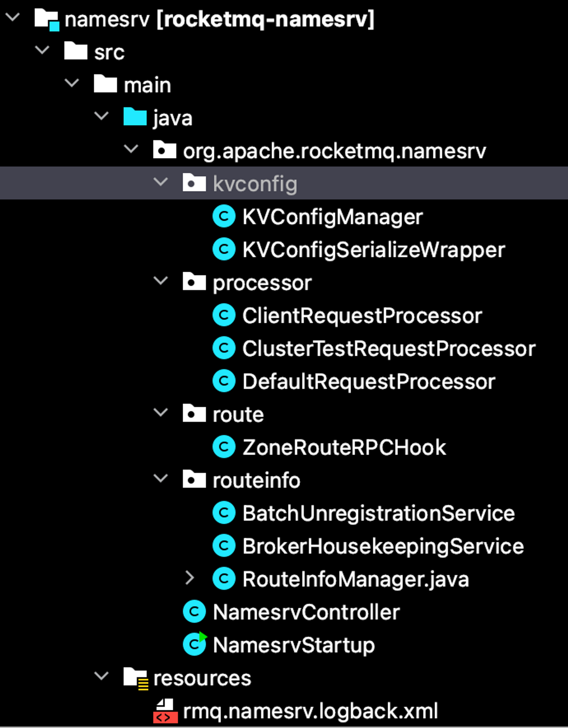Image resolution: width=568 pixels, height=728 pixels.
Task: Collapse the main folder chevron
Action: (72, 83)
